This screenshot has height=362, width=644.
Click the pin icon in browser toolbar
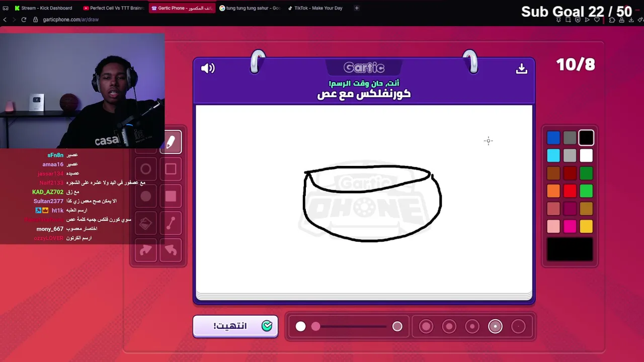[x=558, y=20]
